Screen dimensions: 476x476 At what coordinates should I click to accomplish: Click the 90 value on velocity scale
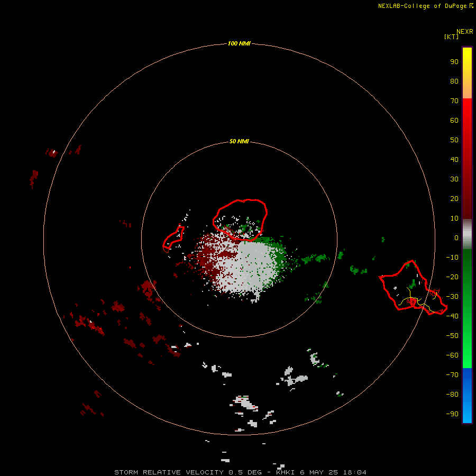pos(454,62)
